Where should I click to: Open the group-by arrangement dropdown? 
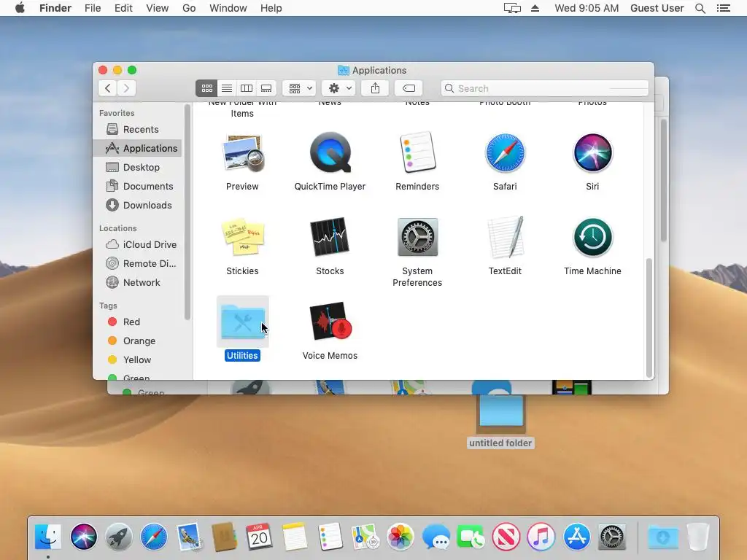[299, 88]
